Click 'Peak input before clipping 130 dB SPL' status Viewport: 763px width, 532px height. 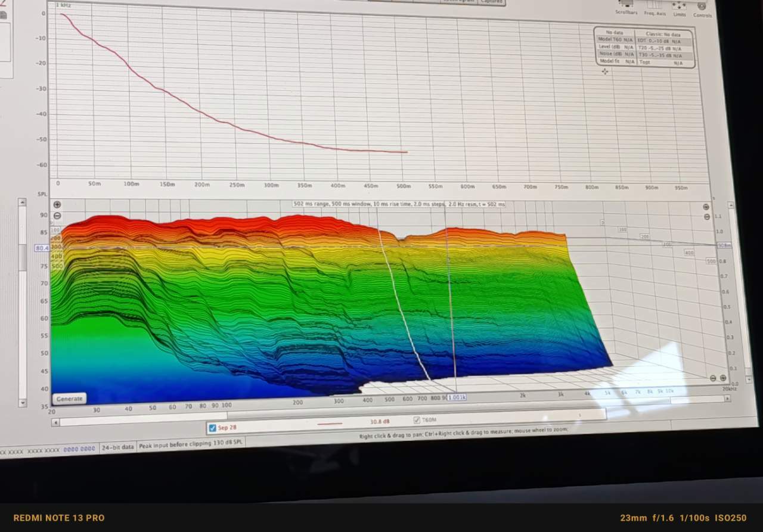click(x=191, y=444)
